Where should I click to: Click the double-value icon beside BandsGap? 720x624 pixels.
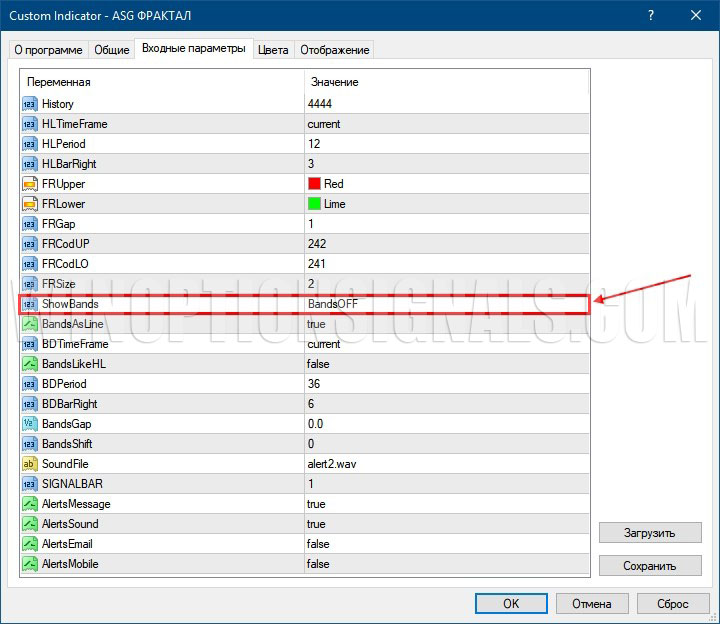coord(30,424)
